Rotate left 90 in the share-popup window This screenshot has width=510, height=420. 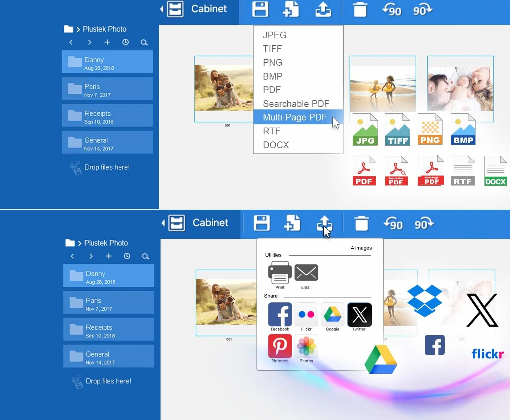coord(393,224)
